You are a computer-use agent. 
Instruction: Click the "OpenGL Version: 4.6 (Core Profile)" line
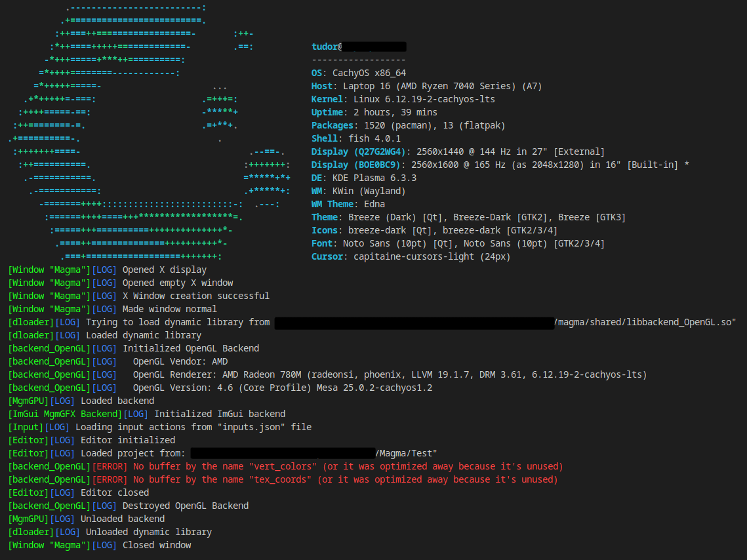point(220,388)
